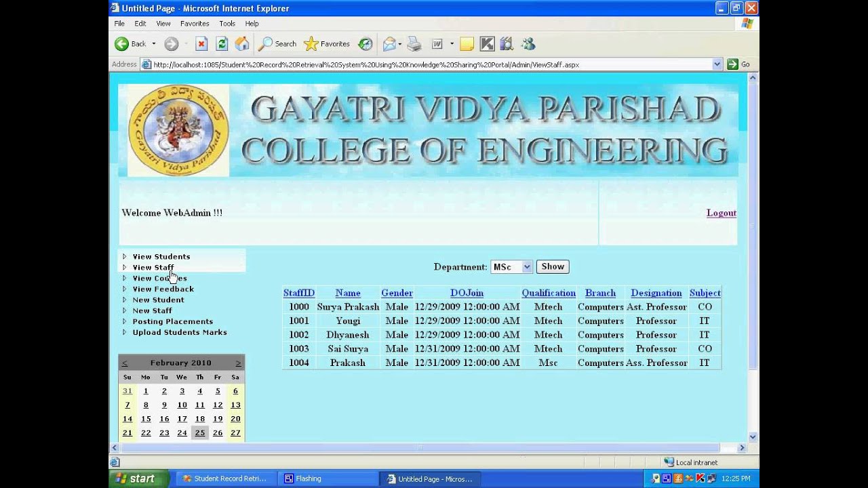Expand the arrow beside New Staff

[124, 310]
